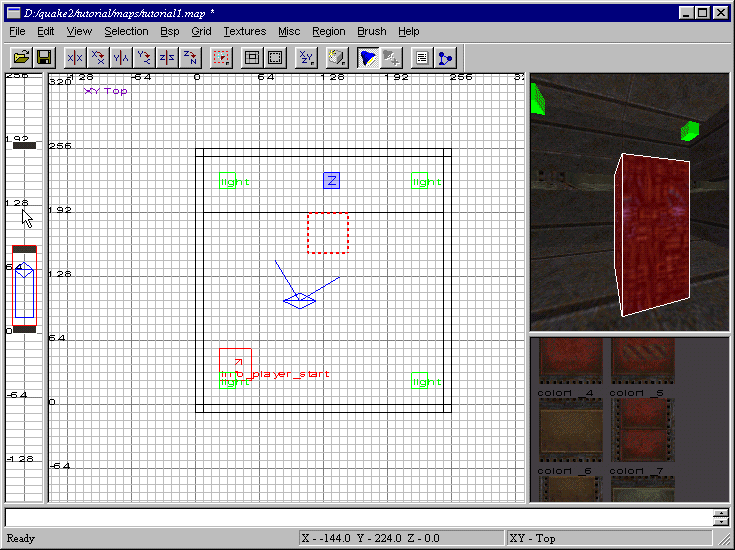Viewport: 735px width, 550px height.
Task: Open the View menu
Action: click(79, 31)
